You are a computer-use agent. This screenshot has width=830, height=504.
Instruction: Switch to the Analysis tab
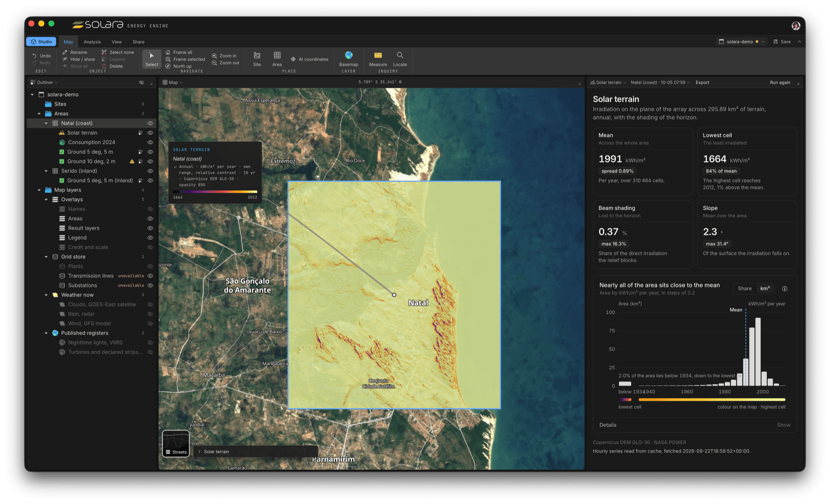92,42
